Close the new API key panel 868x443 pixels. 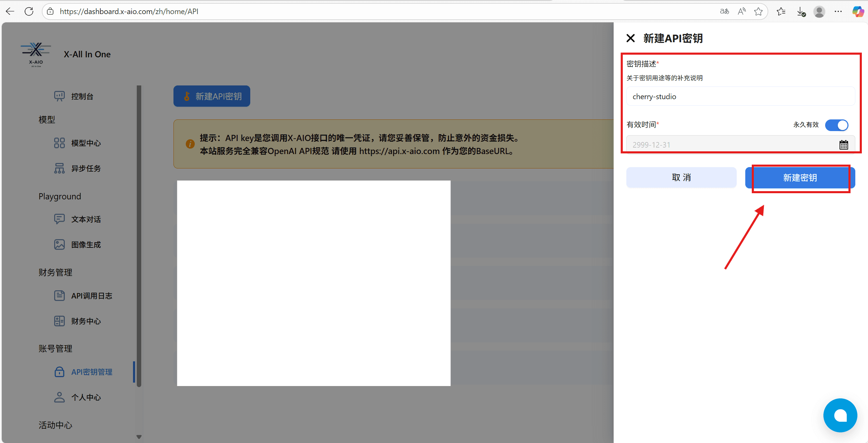point(630,38)
